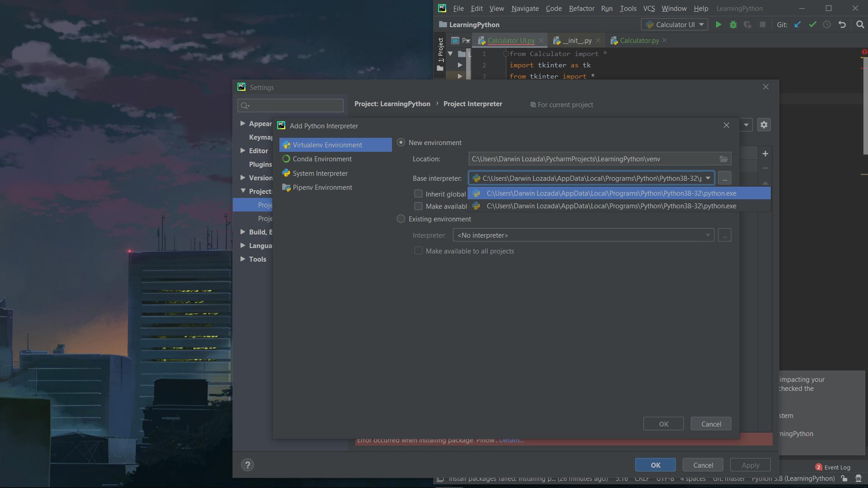Screen dimensions: 868x488
Task: Run the Calculator UI configuration
Action: [718, 25]
